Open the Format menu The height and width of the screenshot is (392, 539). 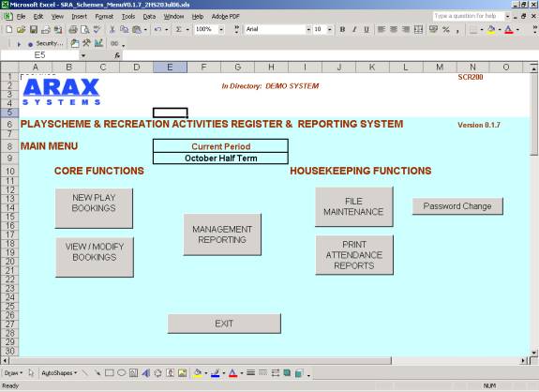click(104, 17)
